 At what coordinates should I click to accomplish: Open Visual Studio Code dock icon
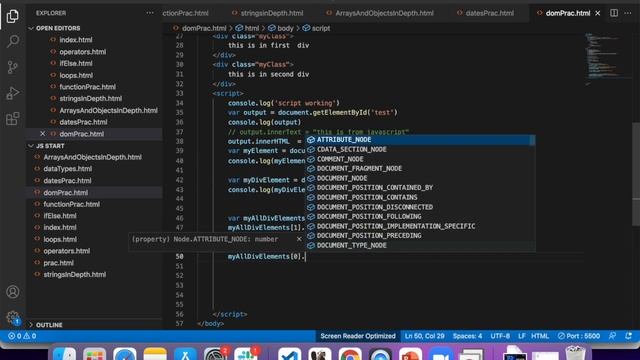(289, 353)
